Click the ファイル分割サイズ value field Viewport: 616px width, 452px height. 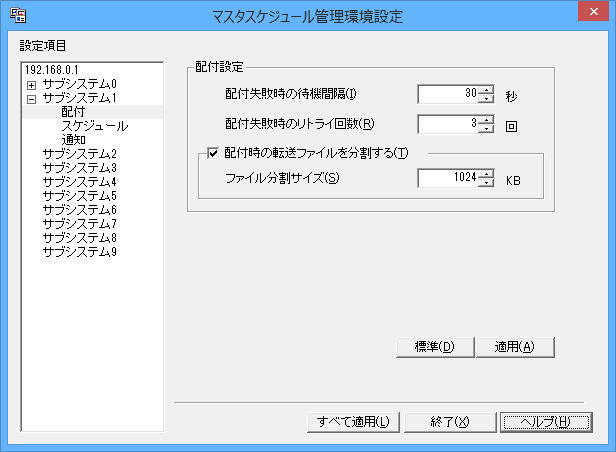click(x=448, y=178)
